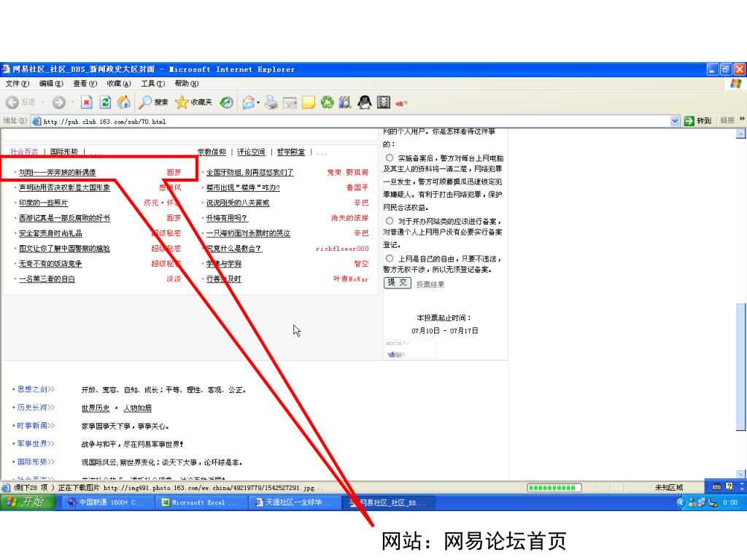Image resolution: width=747 pixels, height=560 pixels.
Task: Open the Back button history dropdown arrow
Action: (42, 102)
